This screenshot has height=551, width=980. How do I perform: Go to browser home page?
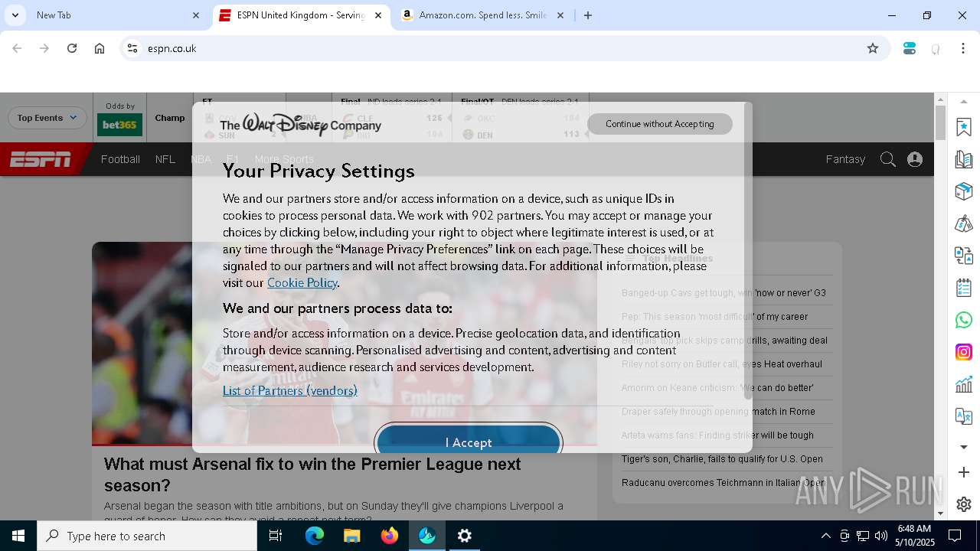(100, 48)
